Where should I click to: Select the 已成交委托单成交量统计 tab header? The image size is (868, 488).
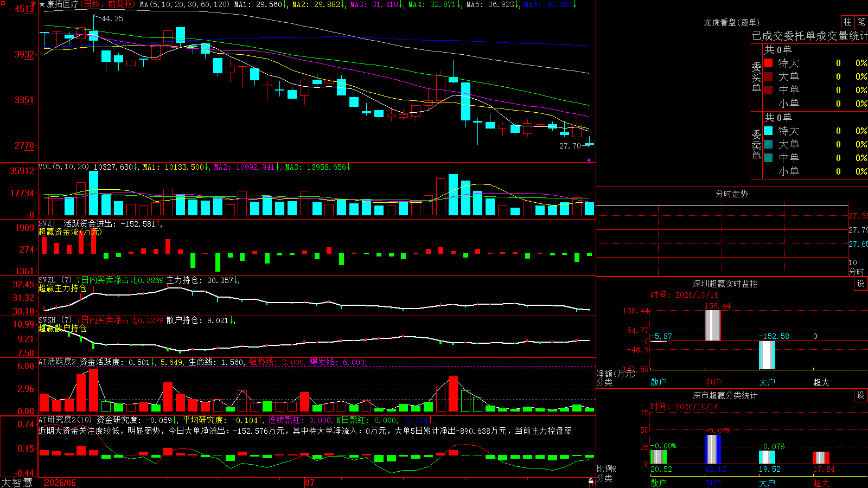point(809,36)
